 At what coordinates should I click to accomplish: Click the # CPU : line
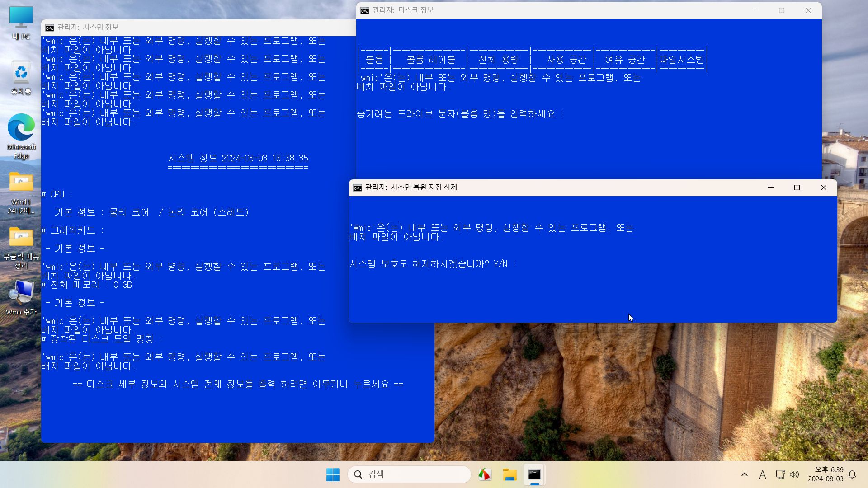coord(57,194)
